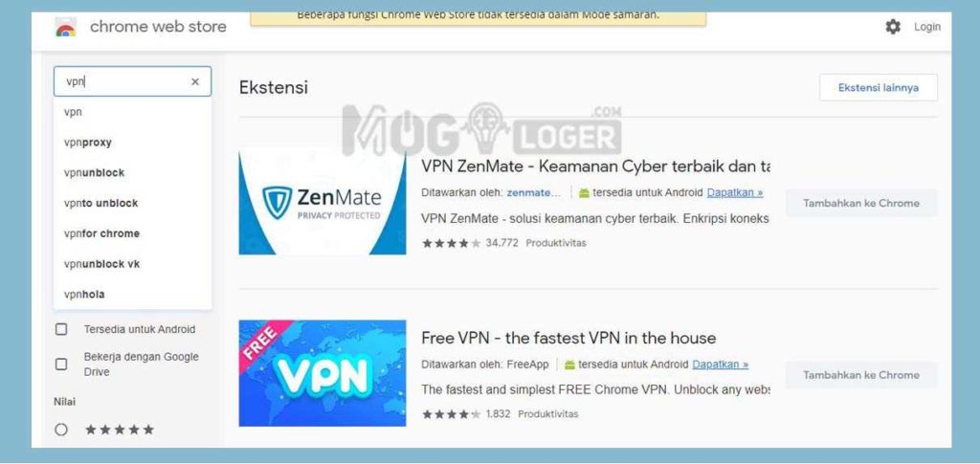Open the settings gear icon

[893, 27]
